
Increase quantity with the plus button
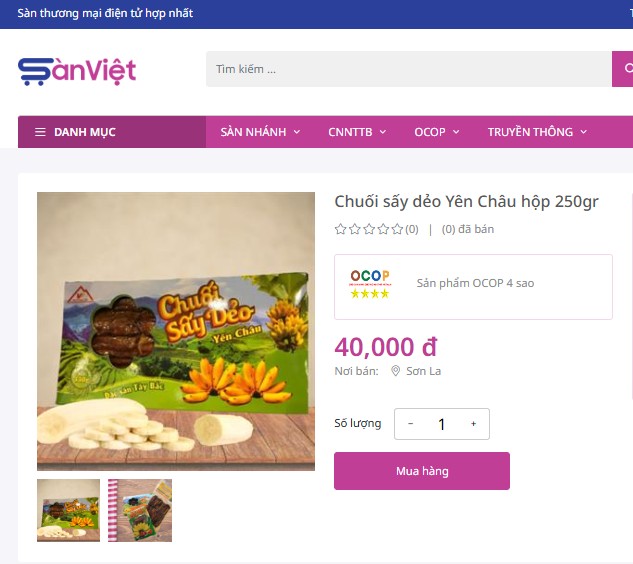474,424
